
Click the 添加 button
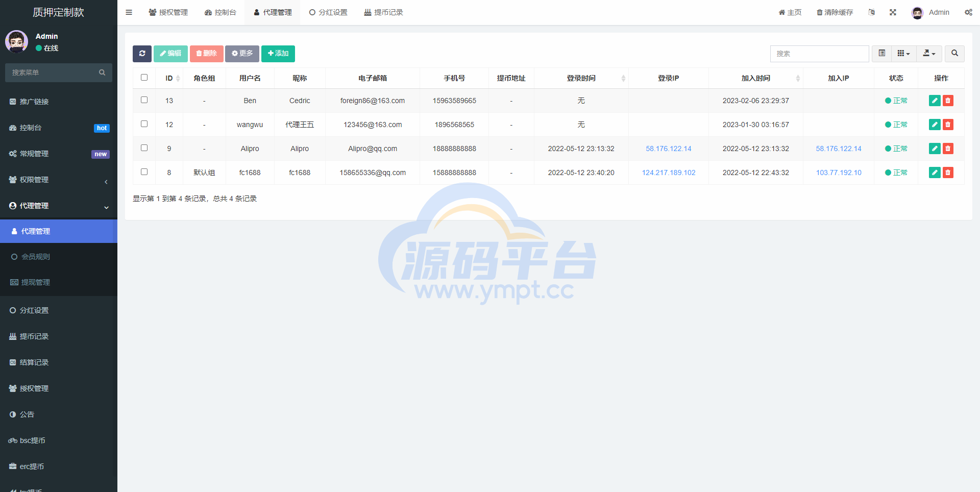click(278, 54)
